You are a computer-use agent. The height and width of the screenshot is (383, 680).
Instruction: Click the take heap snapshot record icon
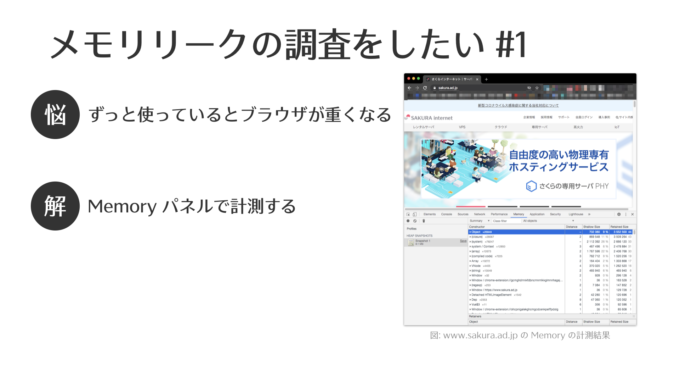(x=408, y=221)
